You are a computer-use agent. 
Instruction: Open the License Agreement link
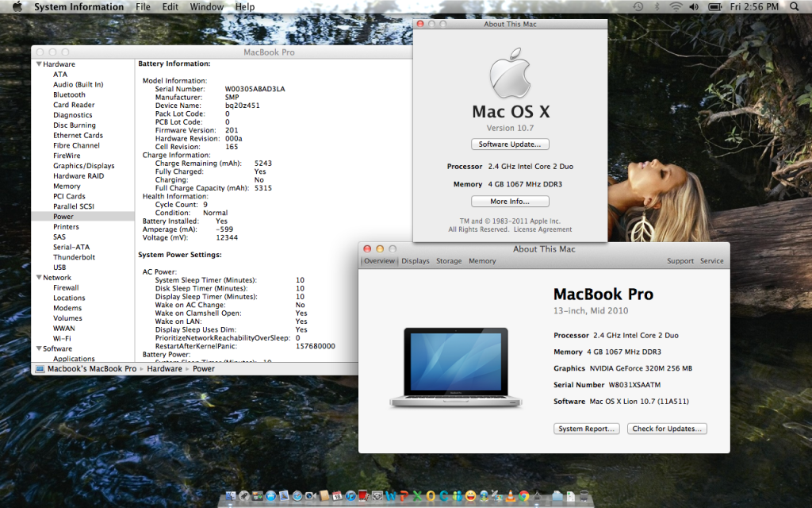[542, 229]
